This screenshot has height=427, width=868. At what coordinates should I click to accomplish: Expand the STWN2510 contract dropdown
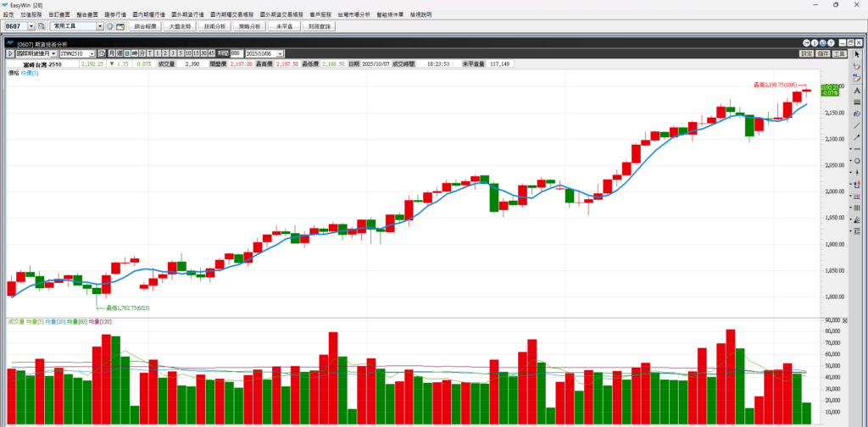coord(92,53)
